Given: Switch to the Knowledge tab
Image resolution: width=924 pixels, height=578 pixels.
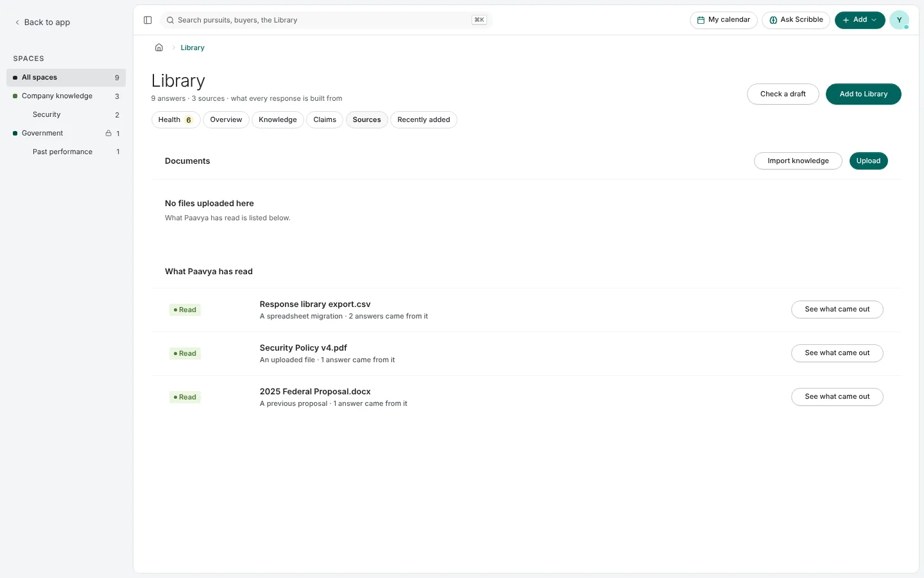Looking at the screenshot, I should pyautogui.click(x=277, y=120).
